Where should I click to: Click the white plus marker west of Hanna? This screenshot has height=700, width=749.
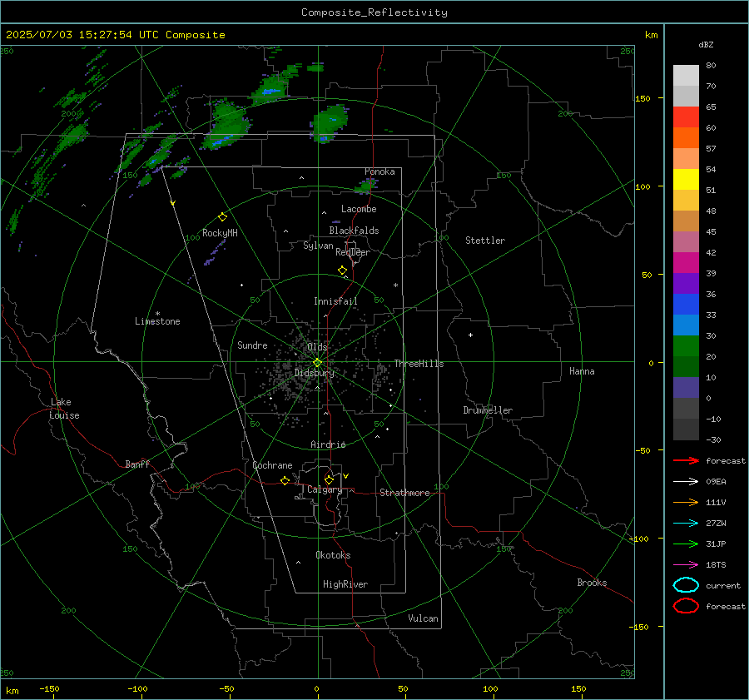(x=470, y=335)
